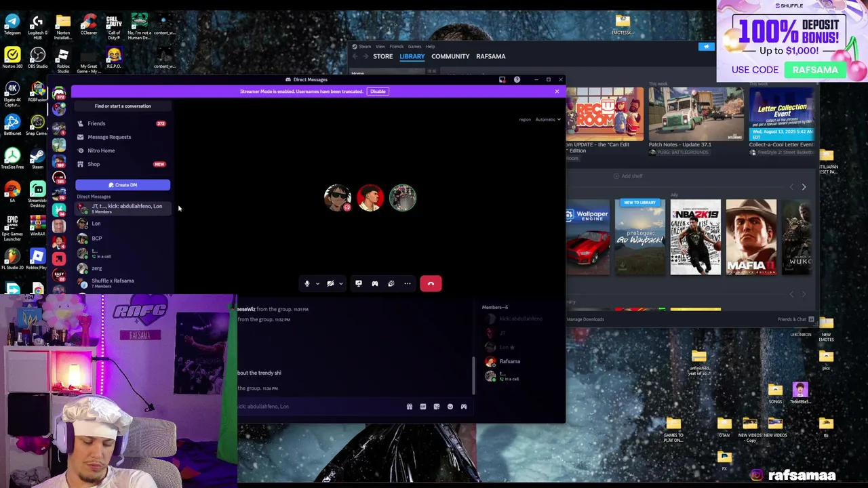Viewport: 868px width, 488px height.
Task: Click Find or start a conversation field
Action: point(123,106)
